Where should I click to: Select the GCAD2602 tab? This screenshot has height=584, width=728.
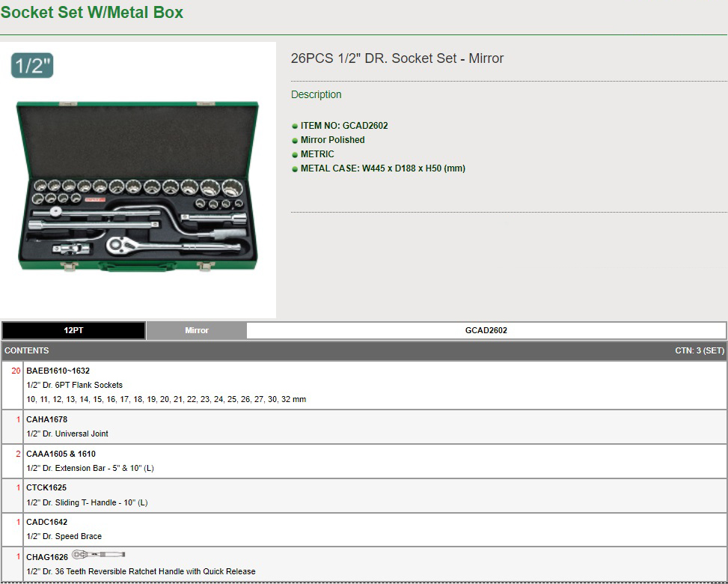pyautogui.click(x=486, y=330)
